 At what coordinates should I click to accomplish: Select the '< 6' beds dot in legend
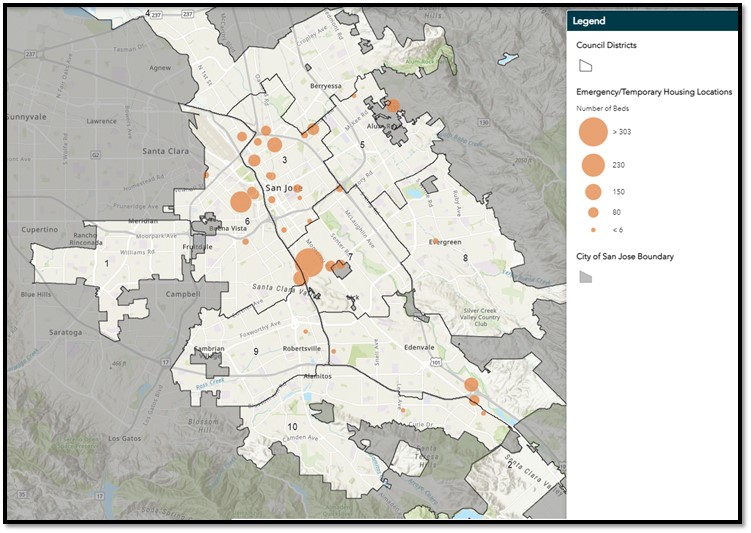click(593, 230)
